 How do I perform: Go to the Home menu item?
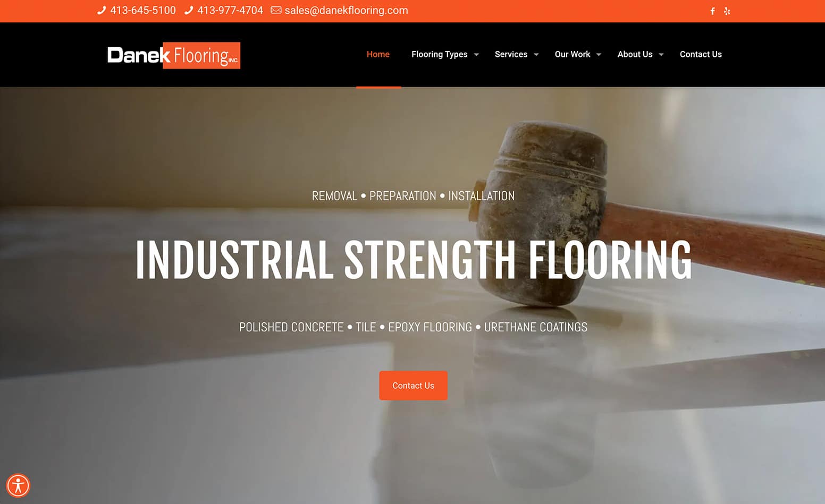(x=378, y=54)
